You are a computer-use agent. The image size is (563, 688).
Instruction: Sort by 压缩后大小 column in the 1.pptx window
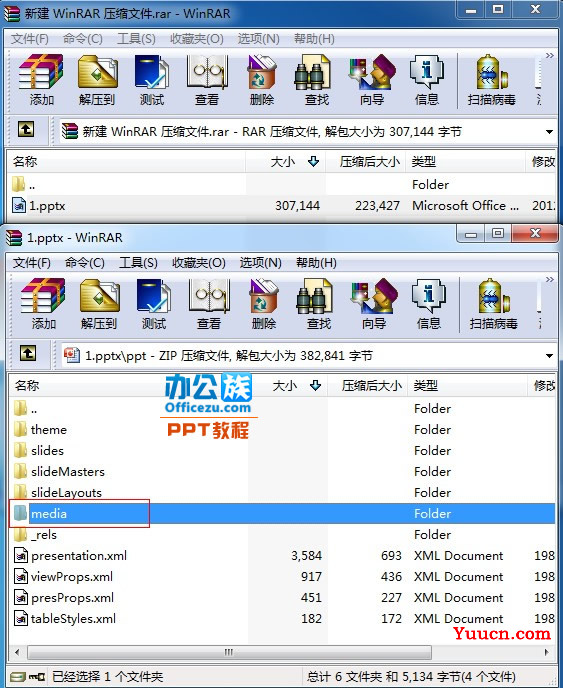[371, 386]
